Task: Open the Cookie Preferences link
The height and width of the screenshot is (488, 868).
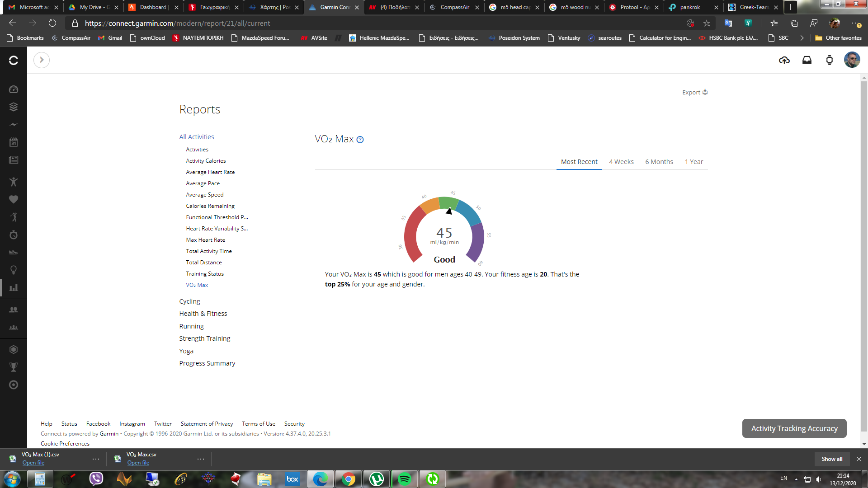Action: click(65, 444)
